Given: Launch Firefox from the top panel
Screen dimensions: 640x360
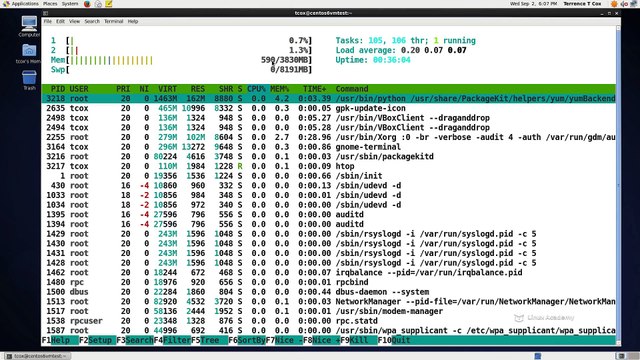Looking at the screenshot, I should point(87,4).
